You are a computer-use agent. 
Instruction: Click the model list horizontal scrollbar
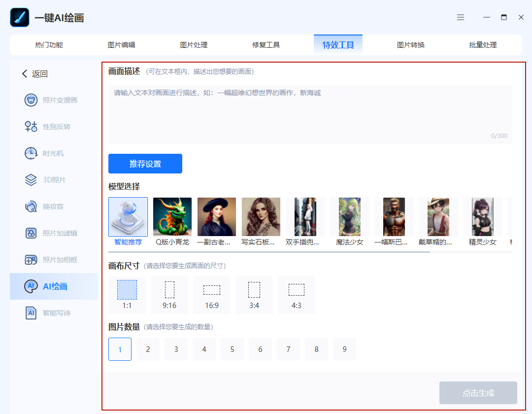269,252
